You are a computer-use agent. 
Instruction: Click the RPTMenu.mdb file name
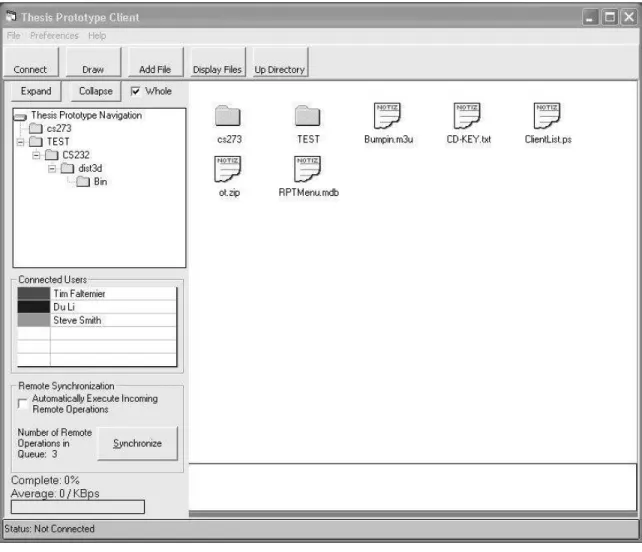[x=309, y=192]
